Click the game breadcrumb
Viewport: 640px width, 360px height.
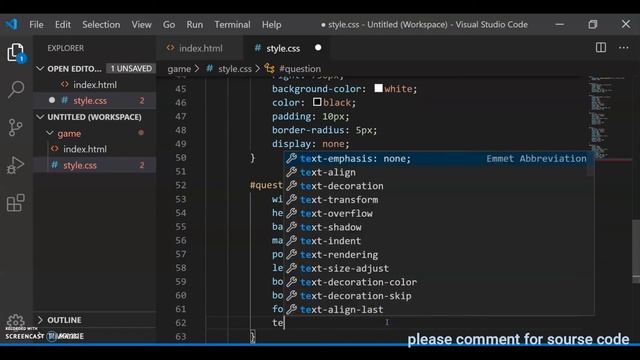(x=179, y=69)
